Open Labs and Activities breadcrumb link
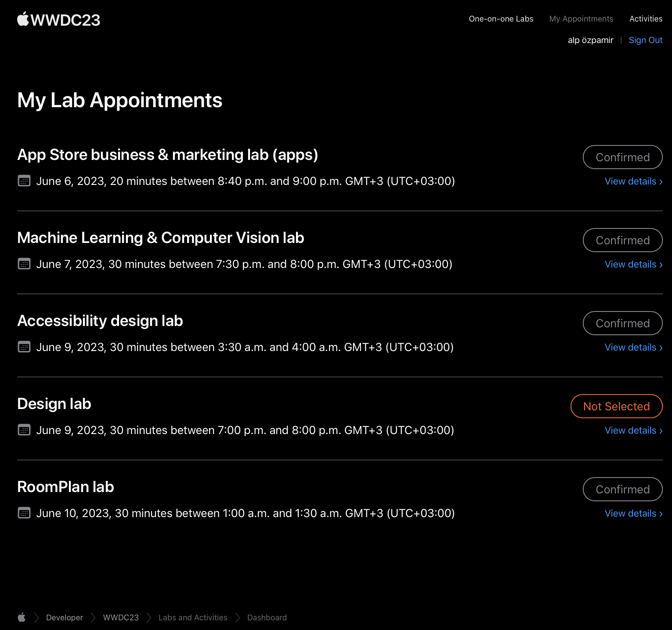 click(193, 618)
